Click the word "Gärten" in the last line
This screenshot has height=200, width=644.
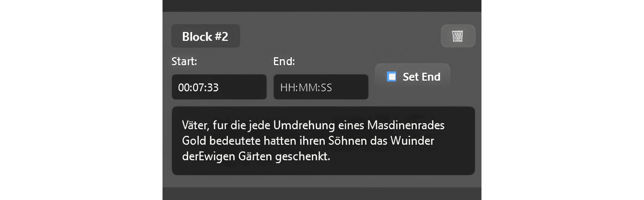[255, 156]
